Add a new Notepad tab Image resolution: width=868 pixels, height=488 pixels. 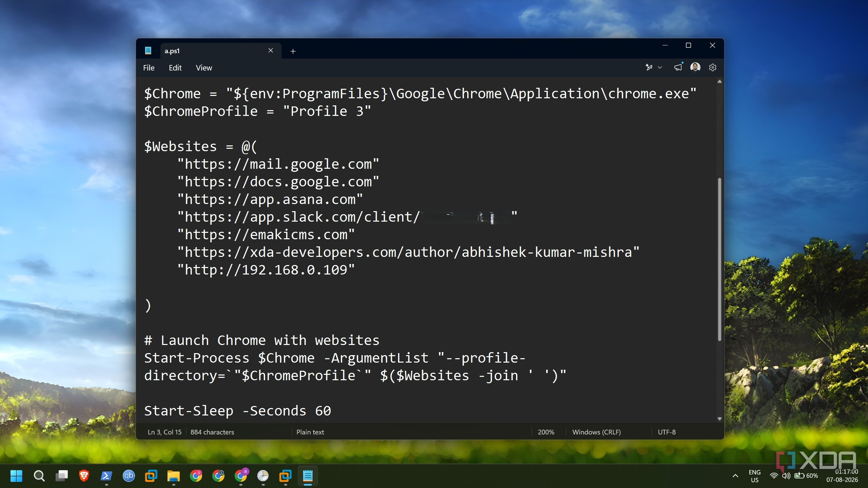[x=293, y=51]
